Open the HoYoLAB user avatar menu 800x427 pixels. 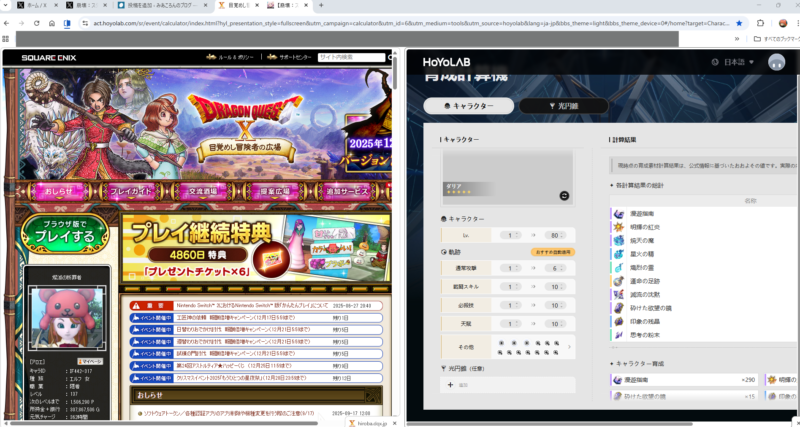pyautogui.click(x=777, y=62)
